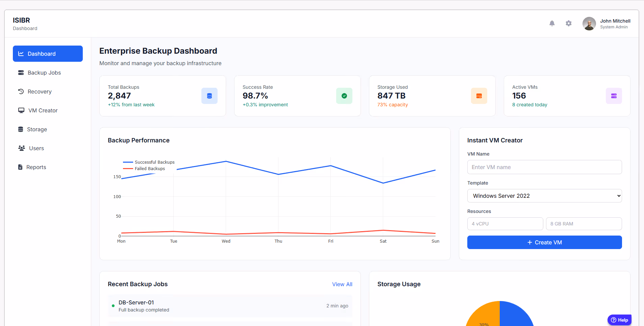Click the '+12% from last week' text
This screenshot has width=644, height=326.
[x=131, y=105]
